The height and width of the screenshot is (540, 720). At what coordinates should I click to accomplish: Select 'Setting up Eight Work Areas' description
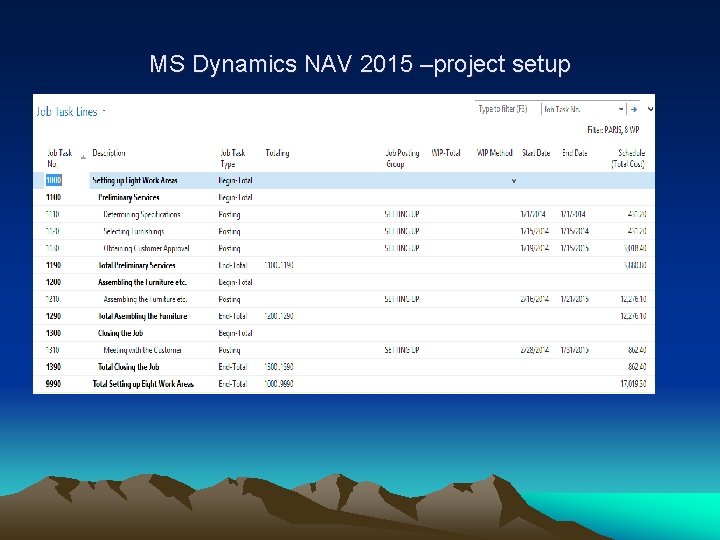point(135,180)
